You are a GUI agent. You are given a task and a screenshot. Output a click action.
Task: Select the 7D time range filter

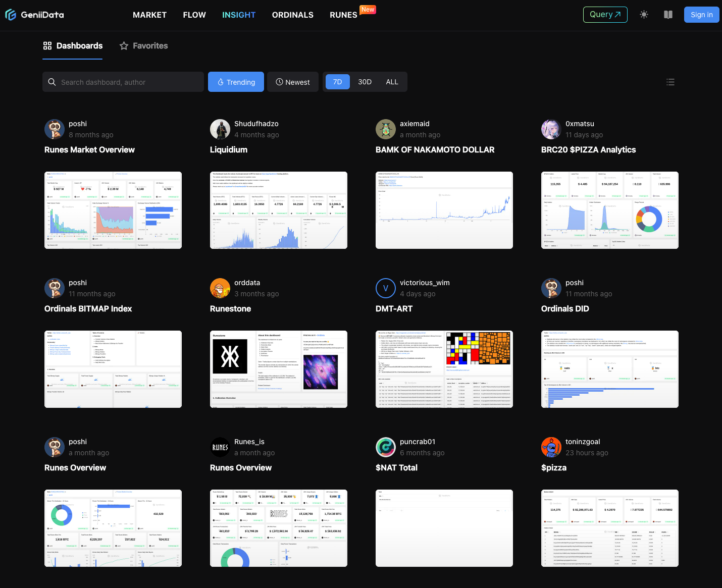338,82
